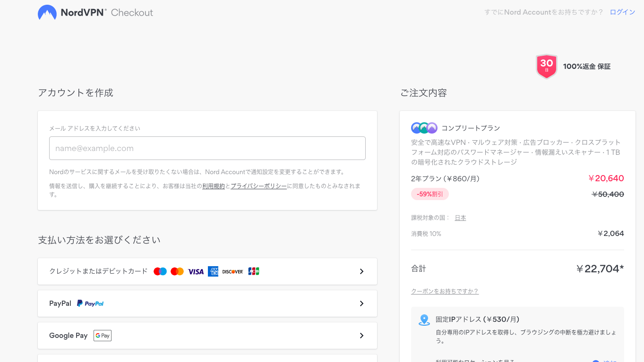This screenshot has height=362, width=644.
Task: Click the PayPal logo icon
Action: click(x=90, y=303)
